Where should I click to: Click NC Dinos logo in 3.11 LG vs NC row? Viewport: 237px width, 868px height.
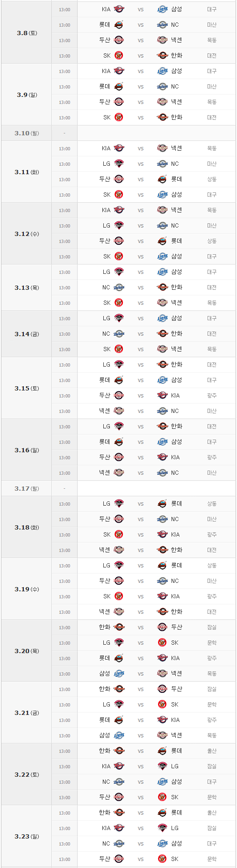click(x=162, y=164)
